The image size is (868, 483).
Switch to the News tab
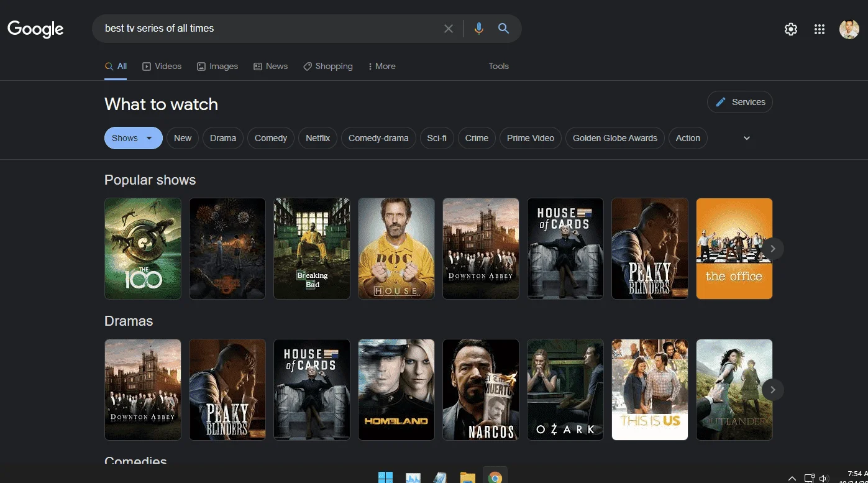coord(270,67)
